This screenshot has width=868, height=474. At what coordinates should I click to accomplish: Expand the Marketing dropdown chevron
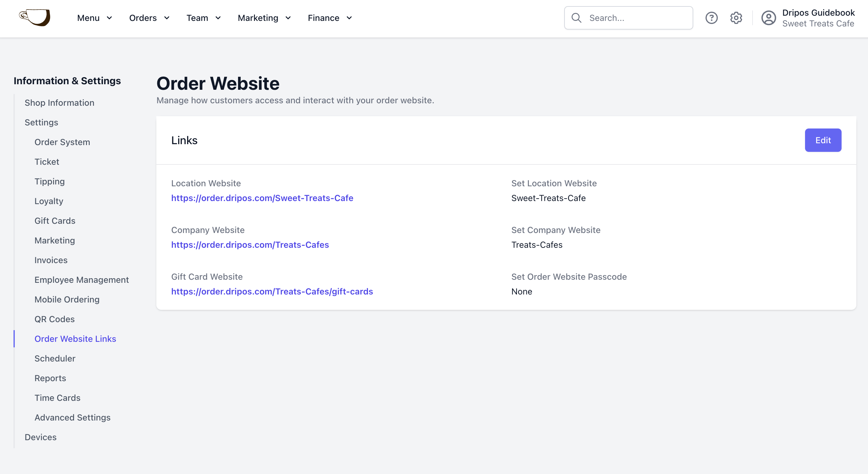tap(288, 18)
